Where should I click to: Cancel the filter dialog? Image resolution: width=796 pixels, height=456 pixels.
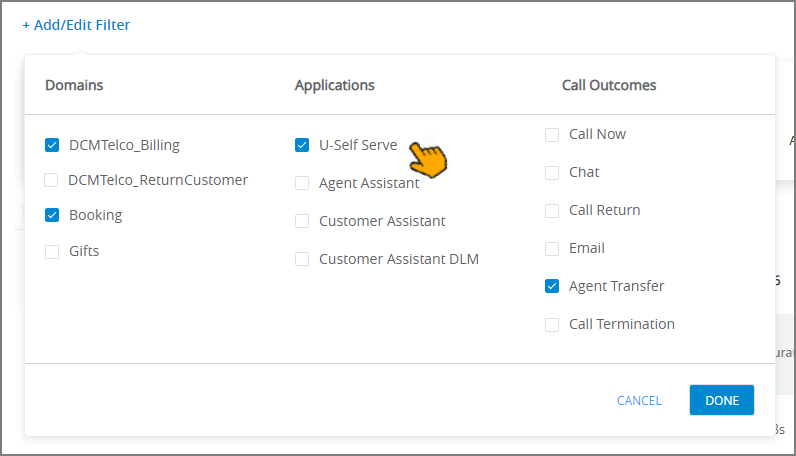click(639, 401)
